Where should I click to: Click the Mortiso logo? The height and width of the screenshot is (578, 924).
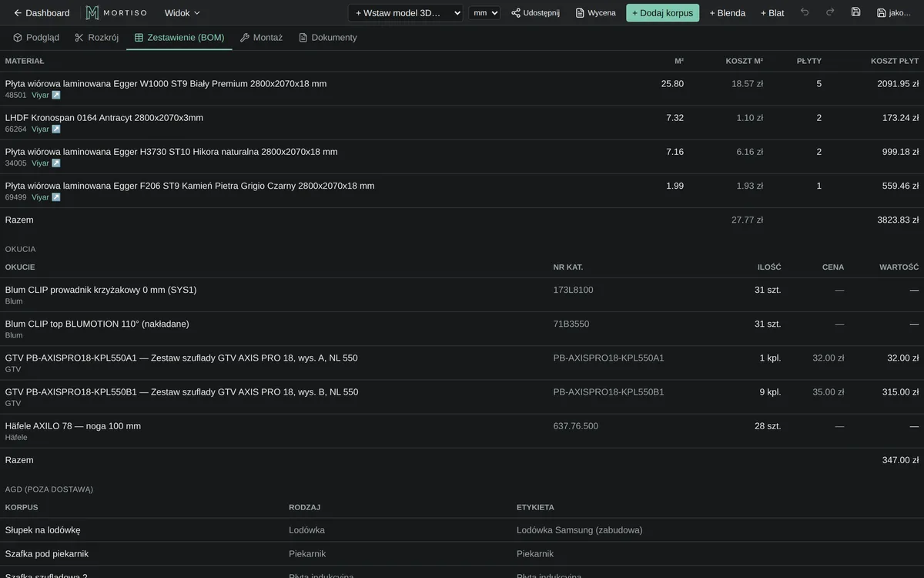pos(115,13)
